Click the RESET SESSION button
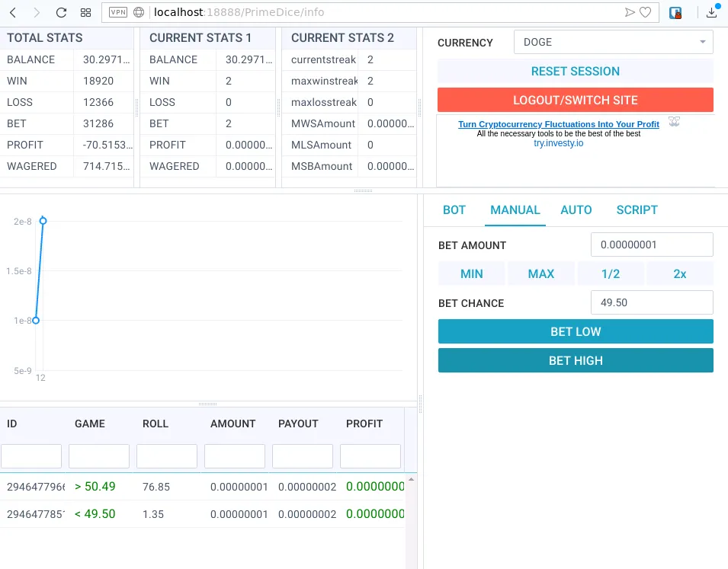Image resolution: width=728 pixels, height=569 pixels. click(x=576, y=71)
